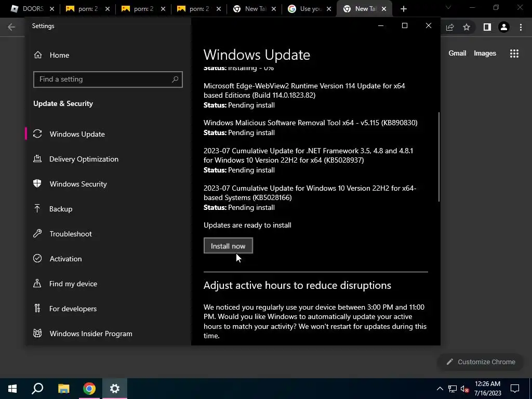The image size is (532, 399).
Task: Select Windows Update sidebar icon
Action: click(x=37, y=134)
